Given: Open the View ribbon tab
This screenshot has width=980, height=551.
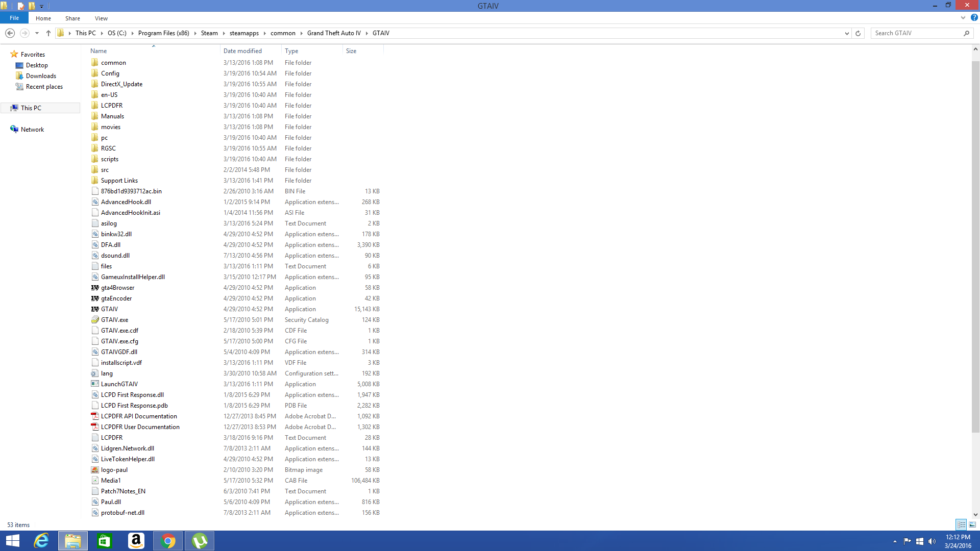Looking at the screenshot, I should (101, 18).
